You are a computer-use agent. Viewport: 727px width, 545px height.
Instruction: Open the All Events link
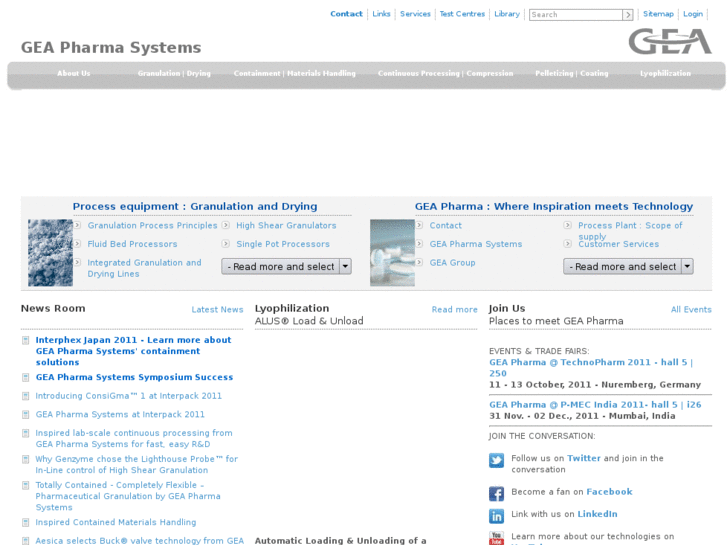[x=691, y=310]
